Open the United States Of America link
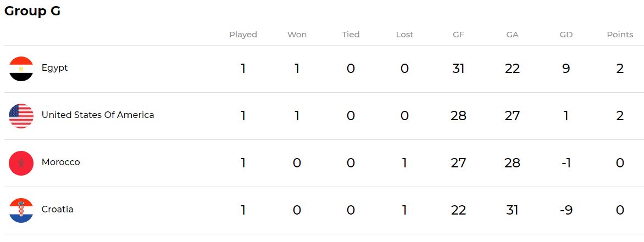The height and width of the screenshot is (242, 644). [98, 115]
